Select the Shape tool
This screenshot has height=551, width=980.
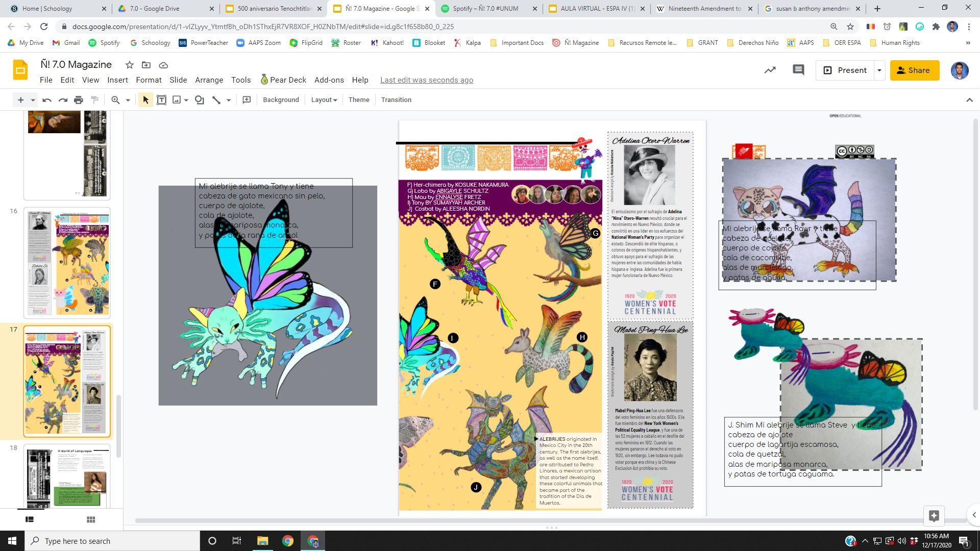click(200, 100)
